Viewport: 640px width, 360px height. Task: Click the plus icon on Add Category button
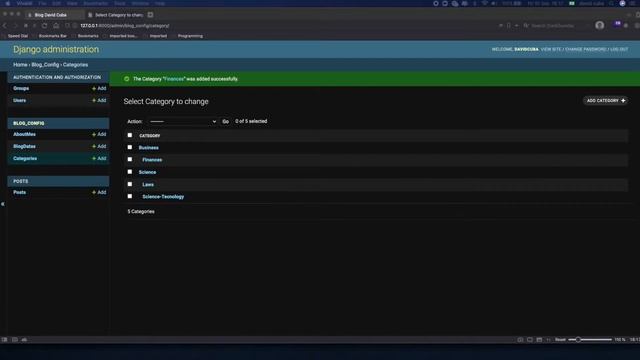(623, 100)
